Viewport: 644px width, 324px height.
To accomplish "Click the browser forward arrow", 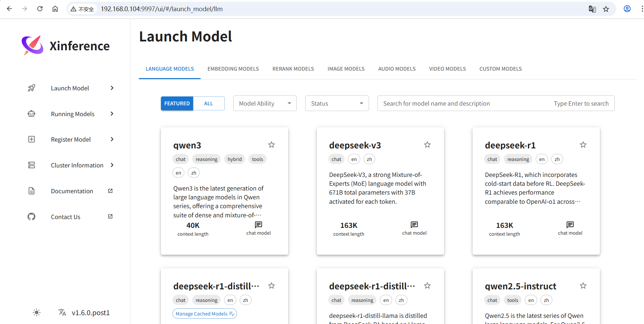I will pos(24,9).
